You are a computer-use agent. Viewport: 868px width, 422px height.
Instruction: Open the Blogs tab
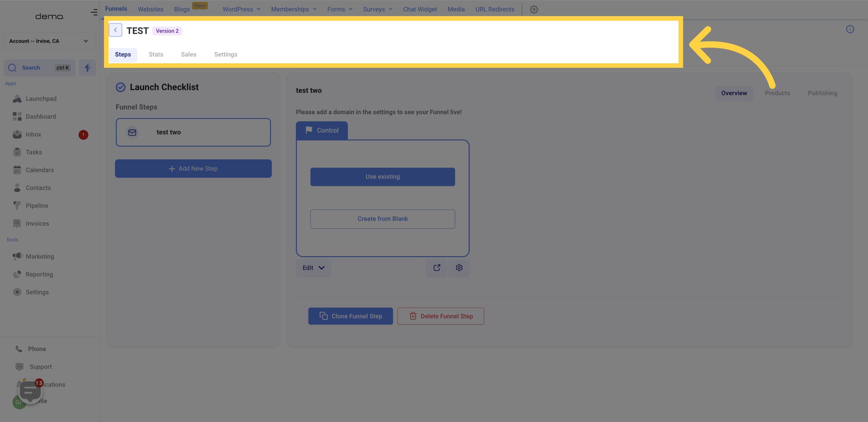pos(182,10)
